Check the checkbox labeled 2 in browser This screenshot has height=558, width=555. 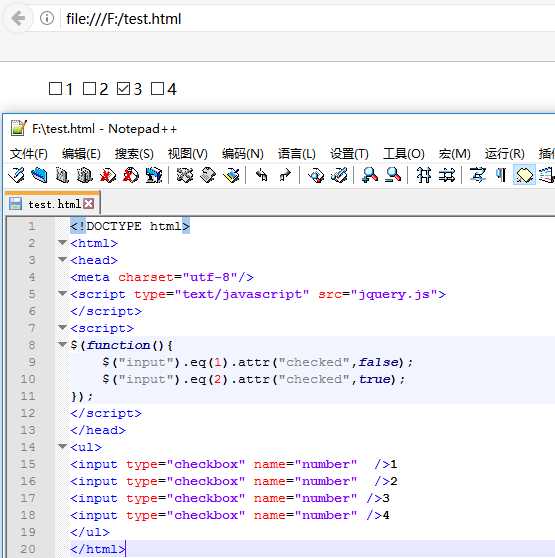tap(89, 89)
